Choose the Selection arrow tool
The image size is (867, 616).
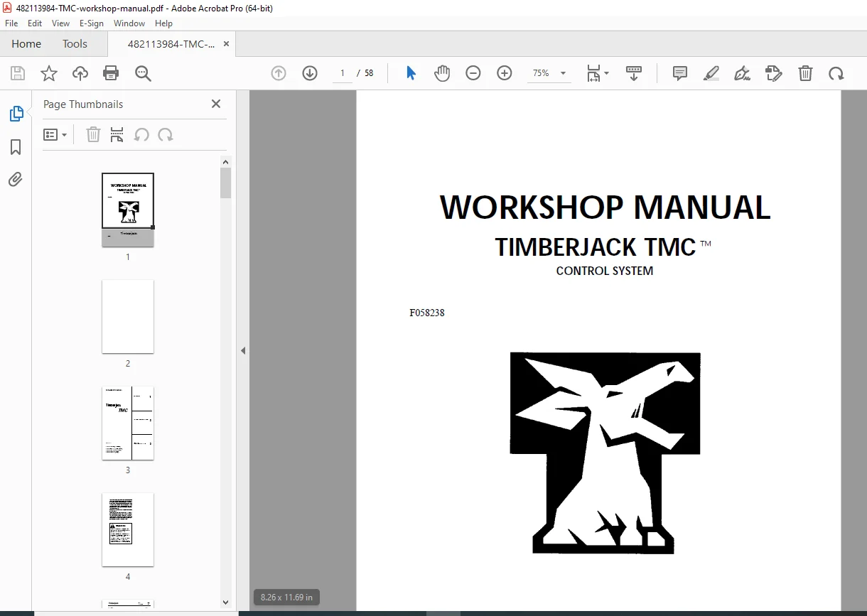pos(411,73)
